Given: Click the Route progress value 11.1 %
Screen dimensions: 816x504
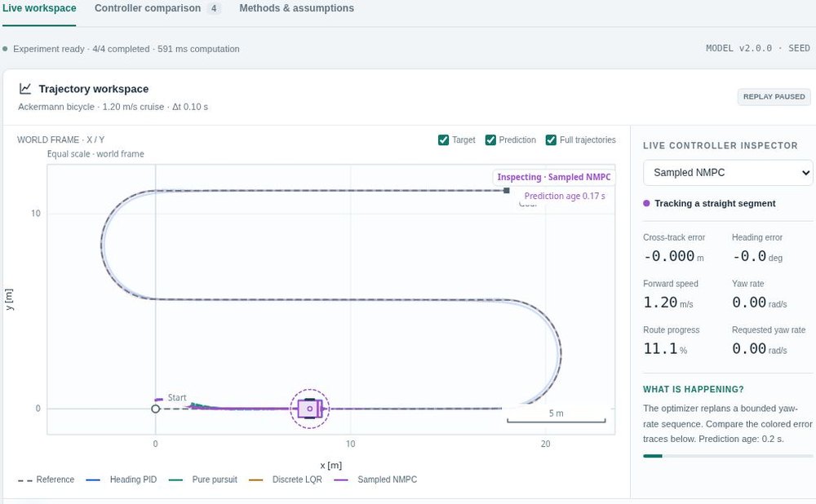Looking at the screenshot, I should tap(665, 348).
